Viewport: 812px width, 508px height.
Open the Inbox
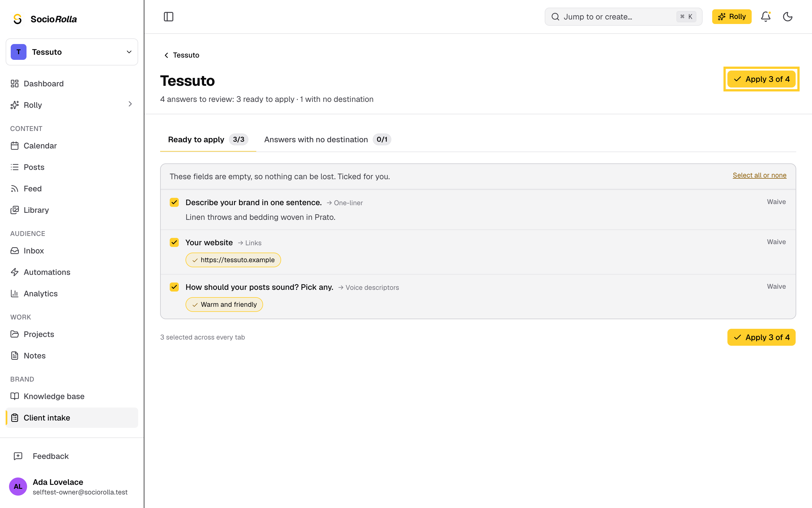pyautogui.click(x=72, y=251)
